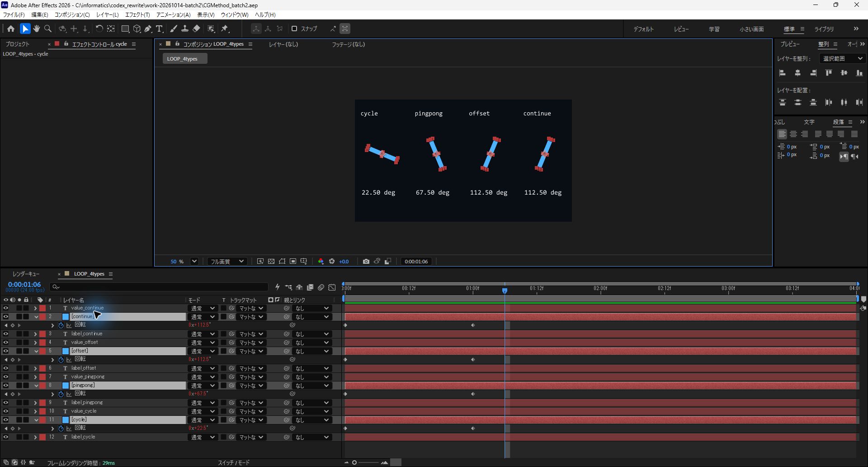
Task: Select the Pen tool
Action: tap(148, 29)
